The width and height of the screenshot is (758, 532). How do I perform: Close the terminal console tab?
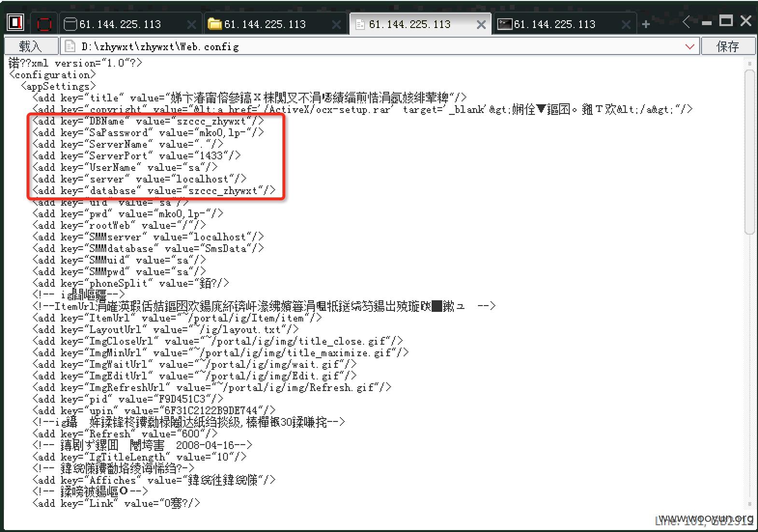click(626, 25)
